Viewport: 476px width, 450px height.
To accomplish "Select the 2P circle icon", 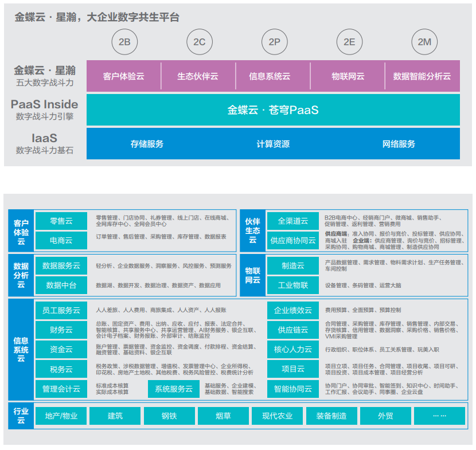I will point(274,42).
